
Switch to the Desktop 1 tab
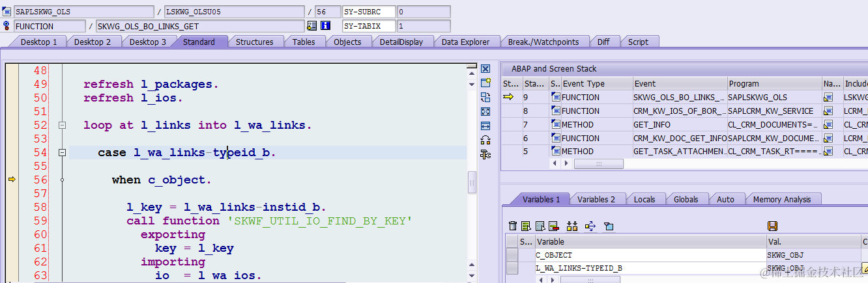(x=38, y=42)
